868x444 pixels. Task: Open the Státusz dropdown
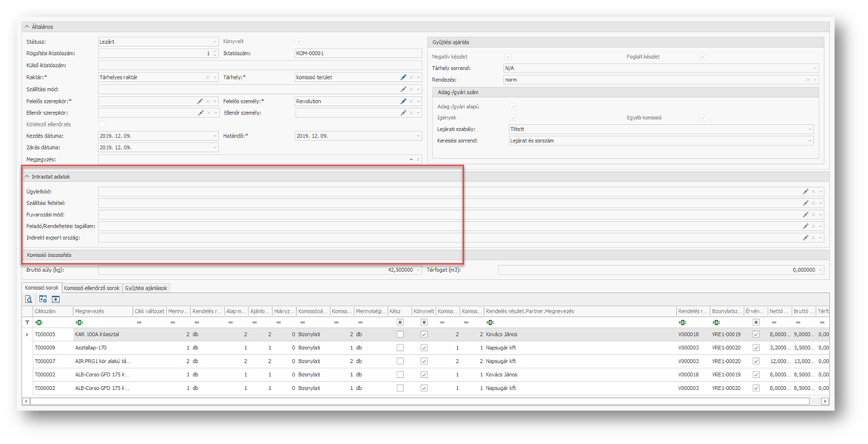pos(214,41)
